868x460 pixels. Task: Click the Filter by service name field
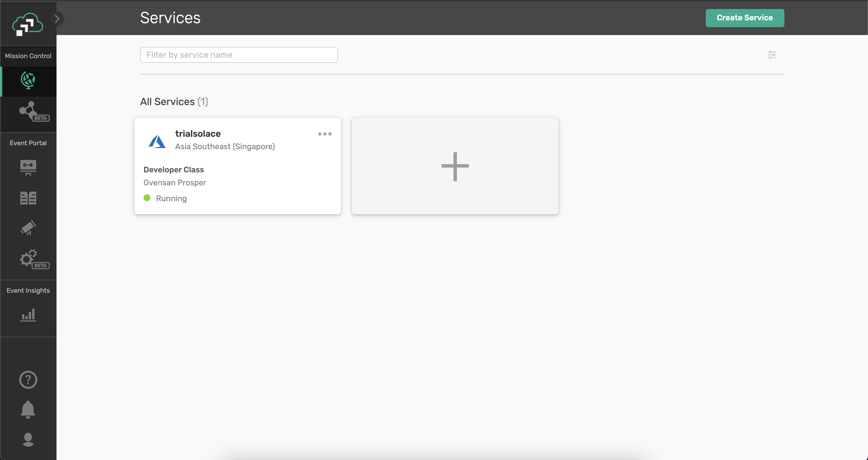[x=238, y=55]
